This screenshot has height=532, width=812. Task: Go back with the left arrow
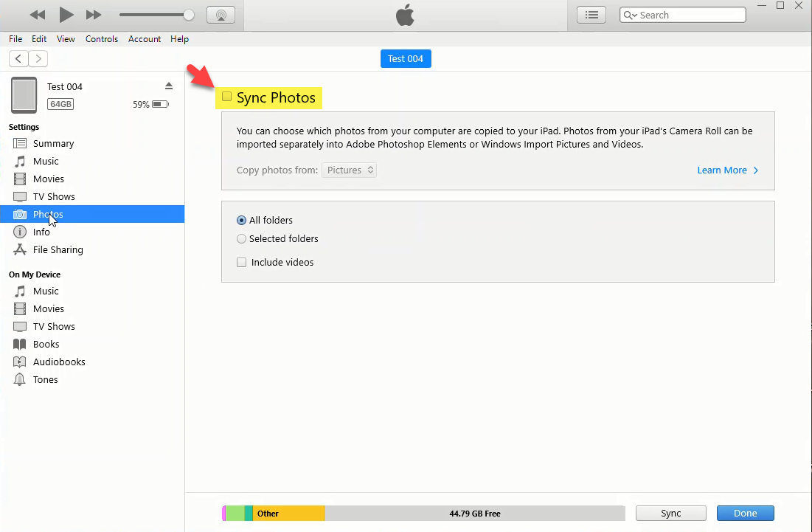(x=18, y=59)
